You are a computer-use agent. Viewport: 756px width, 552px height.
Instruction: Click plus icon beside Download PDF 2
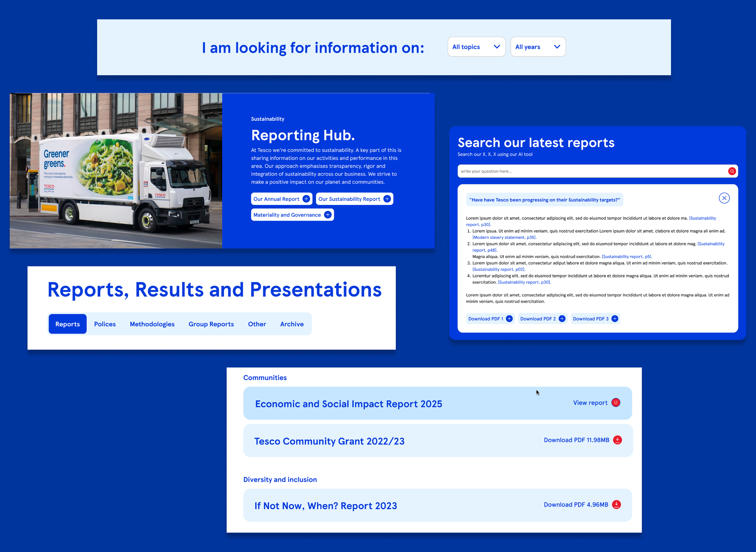click(x=562, y=319)
